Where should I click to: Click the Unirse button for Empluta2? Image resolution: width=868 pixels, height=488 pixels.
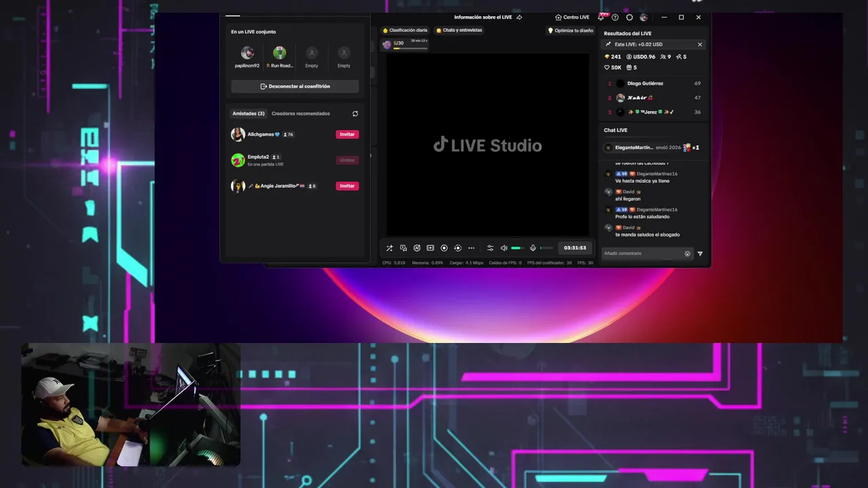[x=347, y=160]
